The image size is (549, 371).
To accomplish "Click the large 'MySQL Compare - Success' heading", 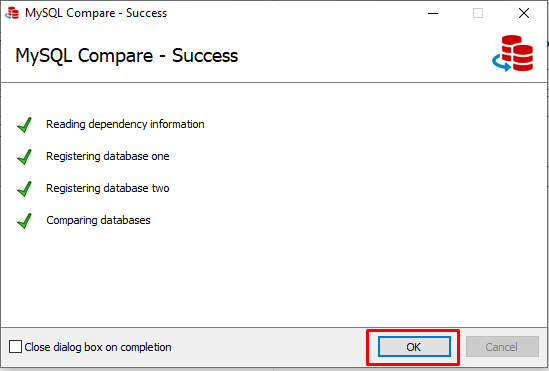I will click(x=127, y=56).
